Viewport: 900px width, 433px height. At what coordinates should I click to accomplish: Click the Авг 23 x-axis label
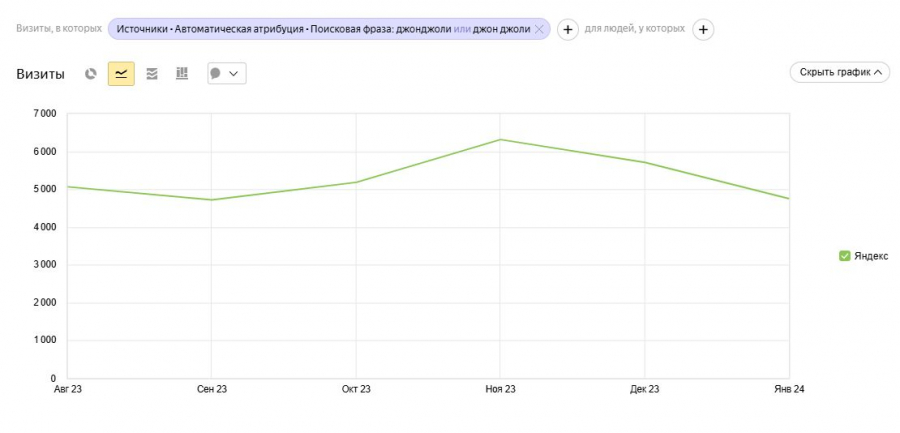[x=68, y=389]
